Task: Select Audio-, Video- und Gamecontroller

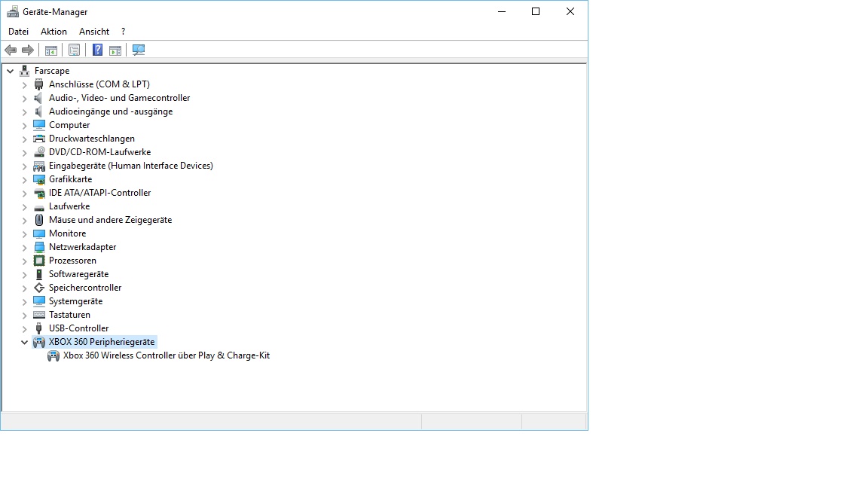Action: (x=119, y=98)
